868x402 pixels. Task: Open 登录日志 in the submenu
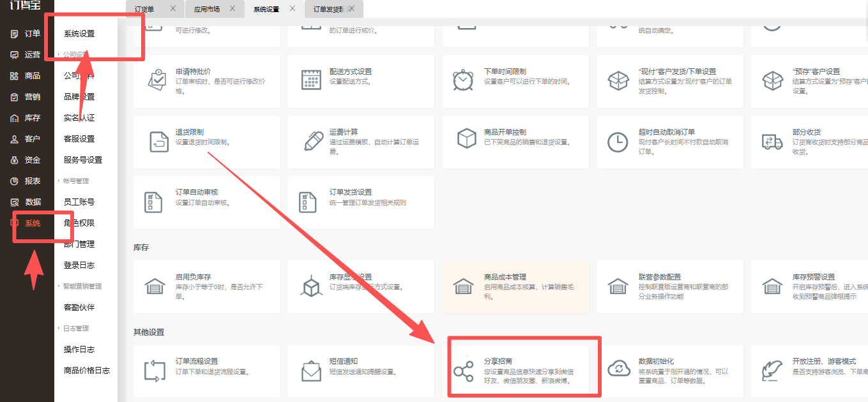pos(79,265)
